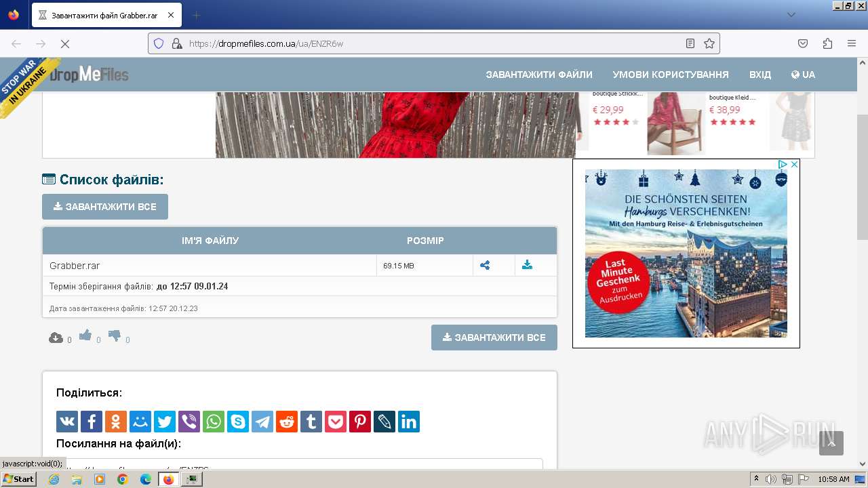Click the DropMeFiles logo
Viewport: 868px width, 488px height.
coord(89,75)
